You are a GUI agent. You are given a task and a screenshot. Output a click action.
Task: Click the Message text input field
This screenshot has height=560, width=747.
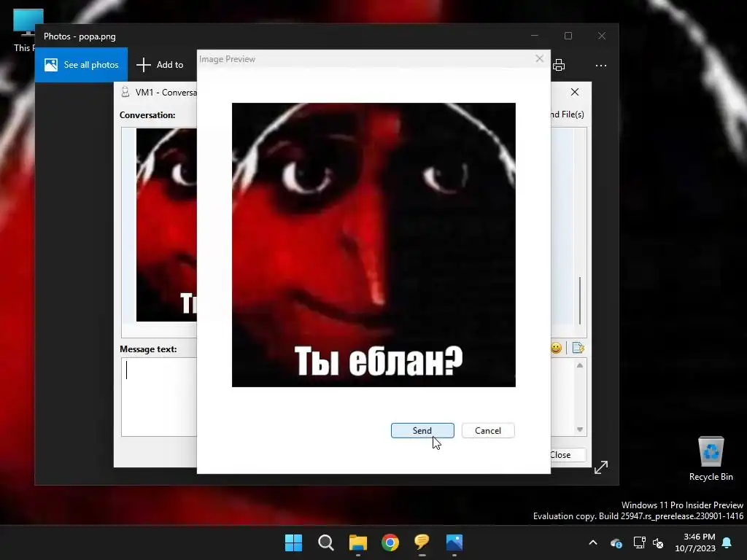click(x=159, y=397)
